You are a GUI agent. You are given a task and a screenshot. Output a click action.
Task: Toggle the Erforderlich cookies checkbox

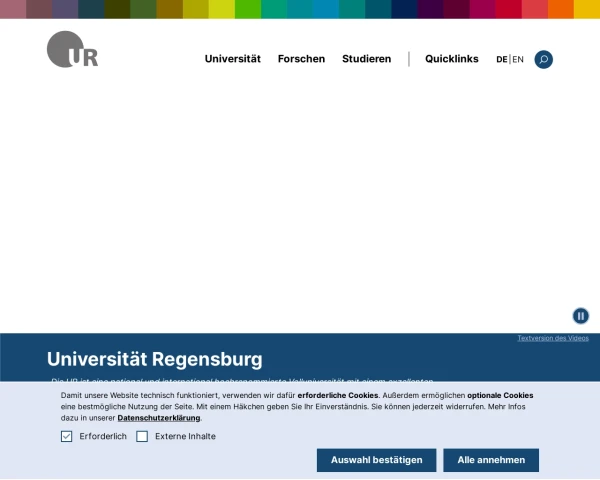pyautogui.click(x=67, y=436)
